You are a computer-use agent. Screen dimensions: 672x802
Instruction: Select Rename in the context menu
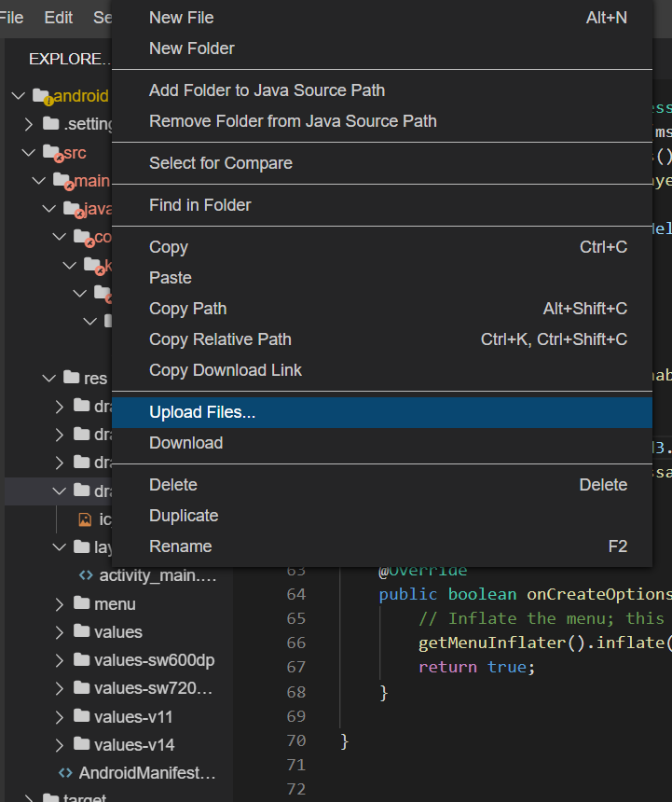(382, 546)
